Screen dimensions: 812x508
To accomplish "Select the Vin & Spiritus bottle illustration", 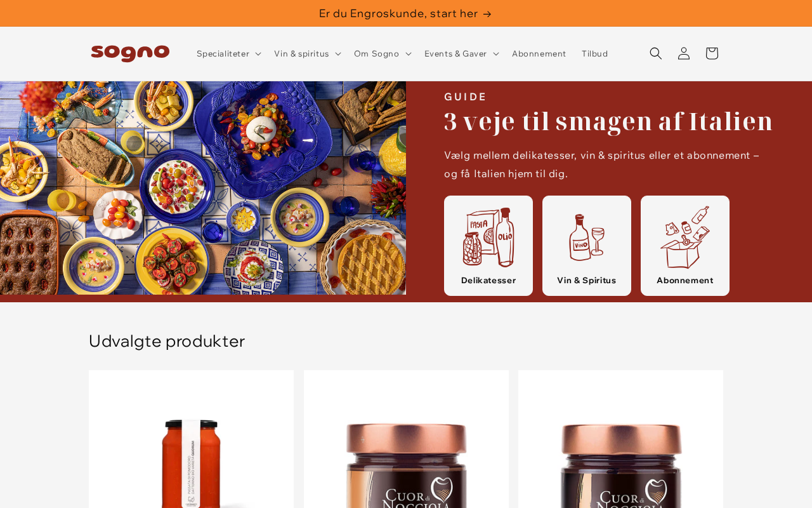I will [587, 237].
